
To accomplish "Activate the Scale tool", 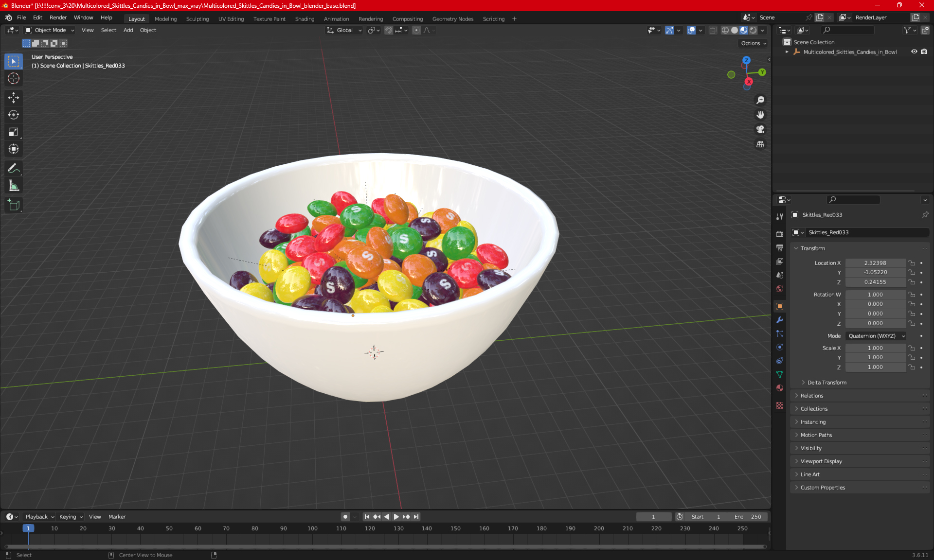I will 14,132.
